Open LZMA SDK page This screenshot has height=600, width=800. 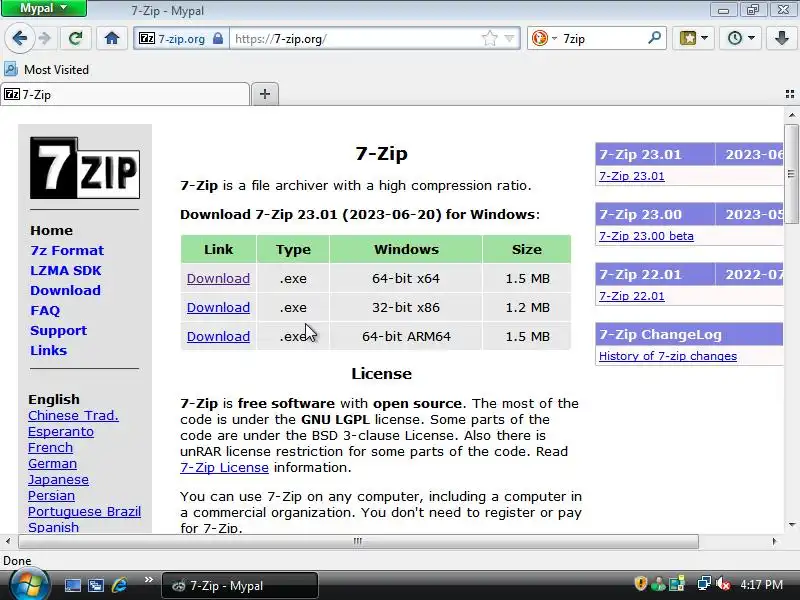(x=66, y=270)
